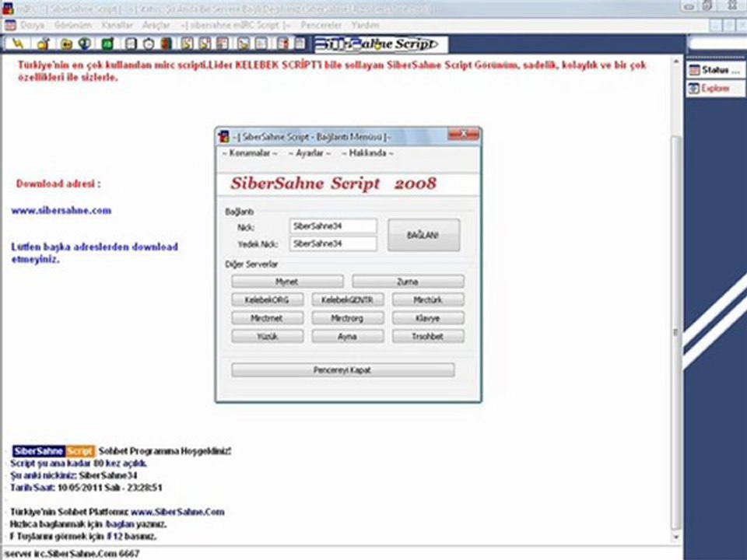The image size is (747, 560).
Task: Click the BAĞLAN! connect button
Action: point(423,235)
